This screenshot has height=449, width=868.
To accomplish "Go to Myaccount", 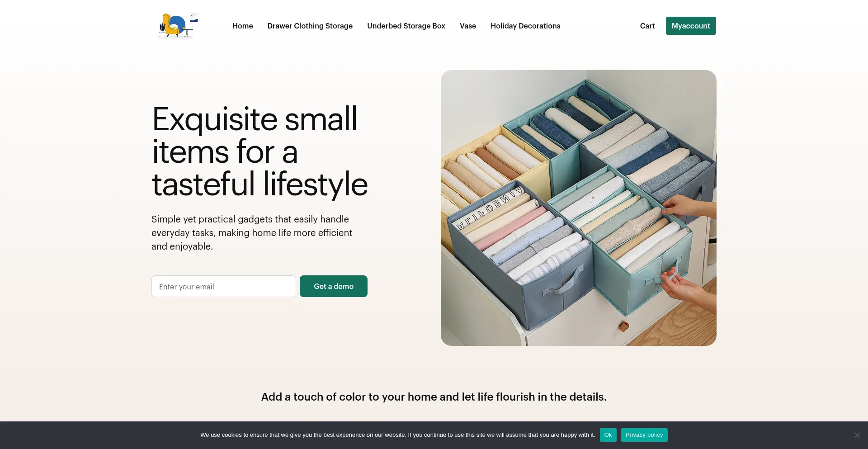I will (x=691, y=26).
